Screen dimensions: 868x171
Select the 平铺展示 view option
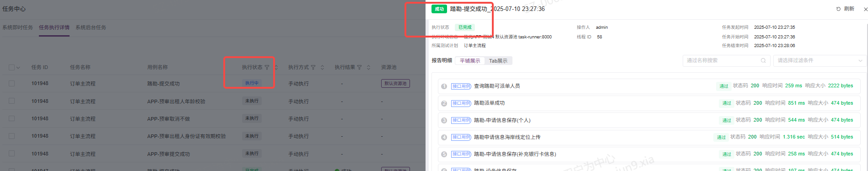point(470,61)
